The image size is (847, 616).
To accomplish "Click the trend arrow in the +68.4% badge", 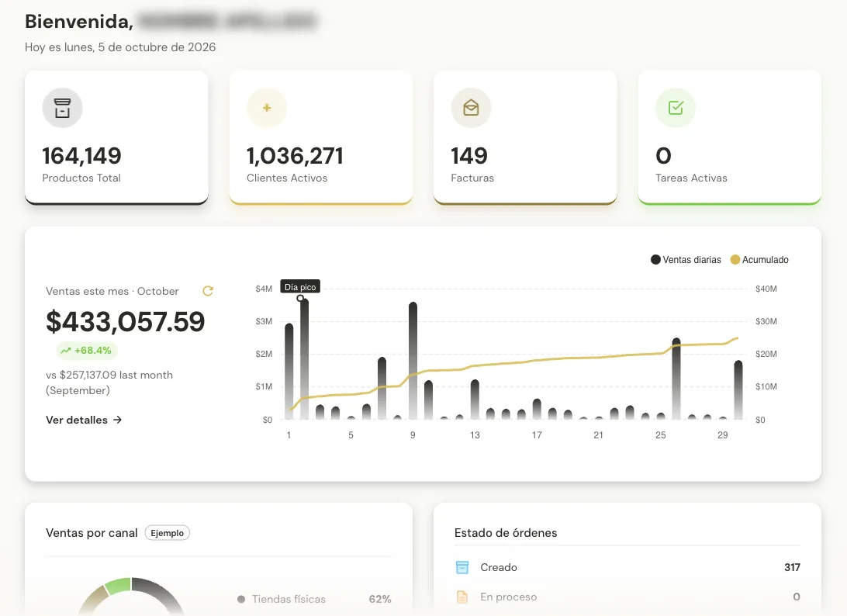I will [x=66, y=351].
